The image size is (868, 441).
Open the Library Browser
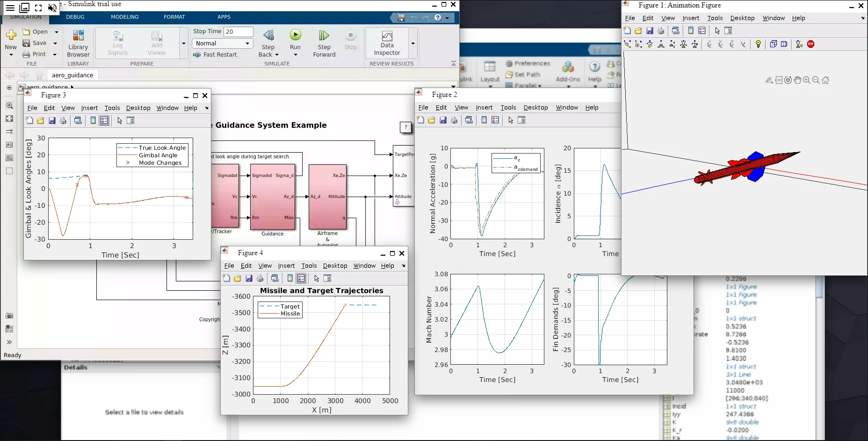coord(78,43)
